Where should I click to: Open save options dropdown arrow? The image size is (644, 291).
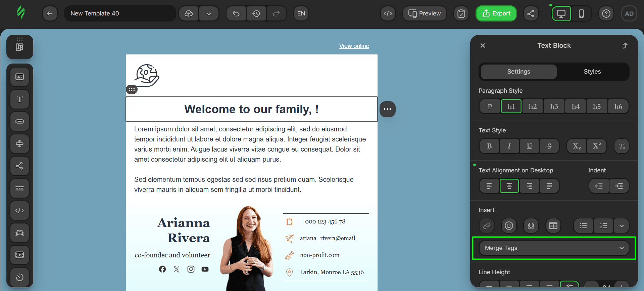coord(209,13)
